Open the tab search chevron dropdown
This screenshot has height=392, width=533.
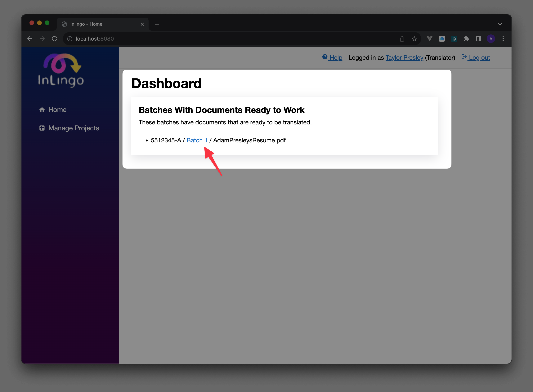500,24
